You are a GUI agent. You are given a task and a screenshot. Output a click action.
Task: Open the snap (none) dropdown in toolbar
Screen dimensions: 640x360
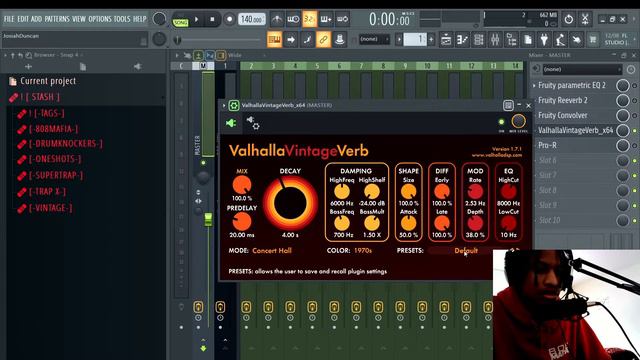(x=374, y=40)
